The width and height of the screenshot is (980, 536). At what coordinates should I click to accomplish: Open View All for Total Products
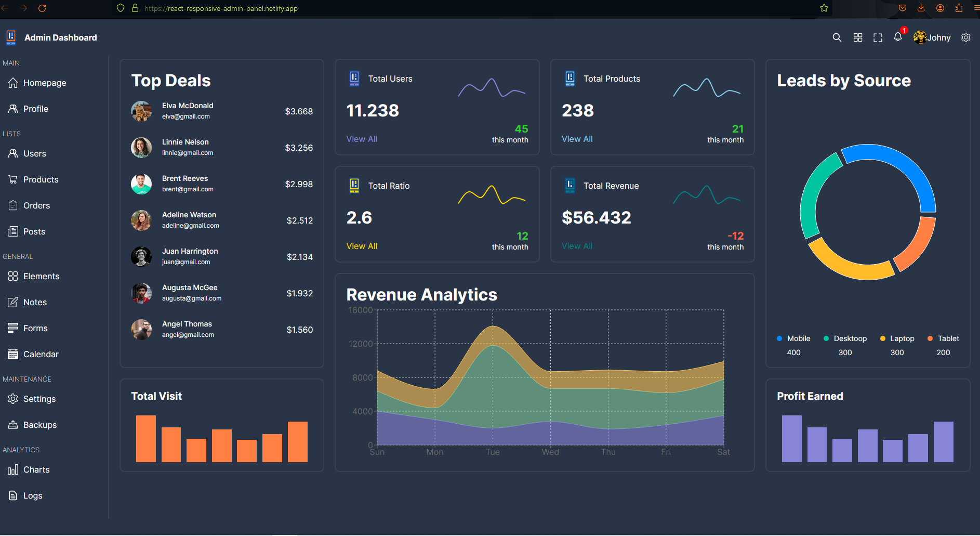577,139
